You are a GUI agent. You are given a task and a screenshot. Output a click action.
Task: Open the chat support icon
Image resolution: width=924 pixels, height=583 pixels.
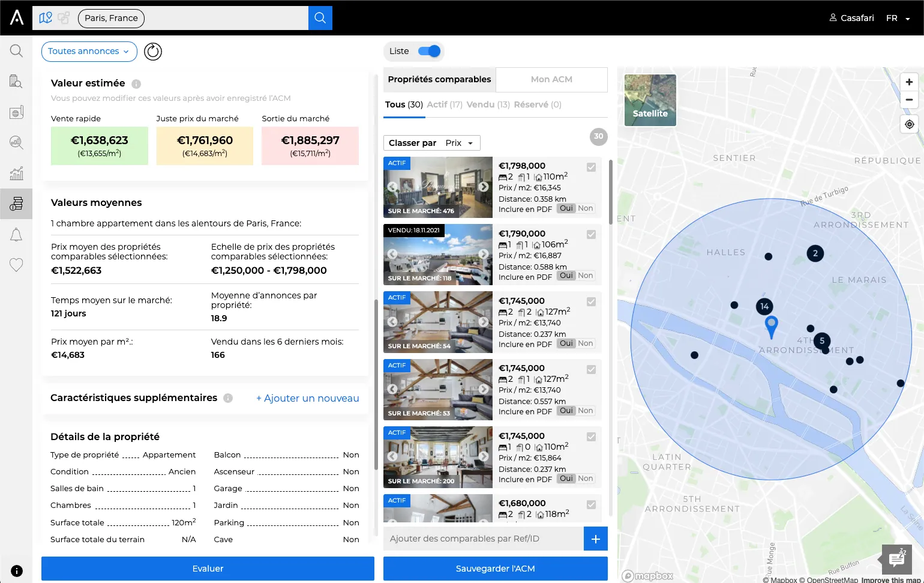[898, 558]
